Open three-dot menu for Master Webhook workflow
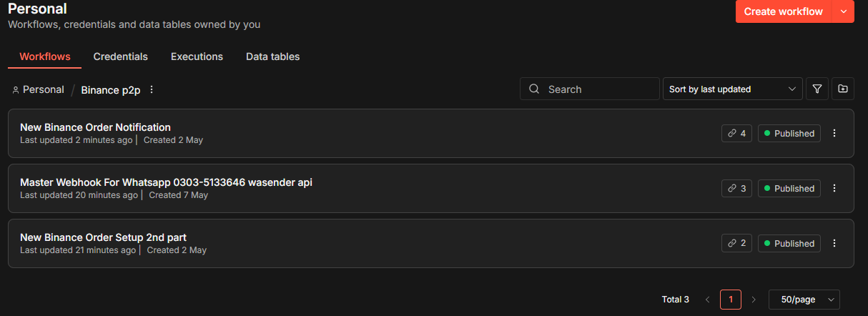The height and width of the screenshot is (316, 868). point(834,188)
